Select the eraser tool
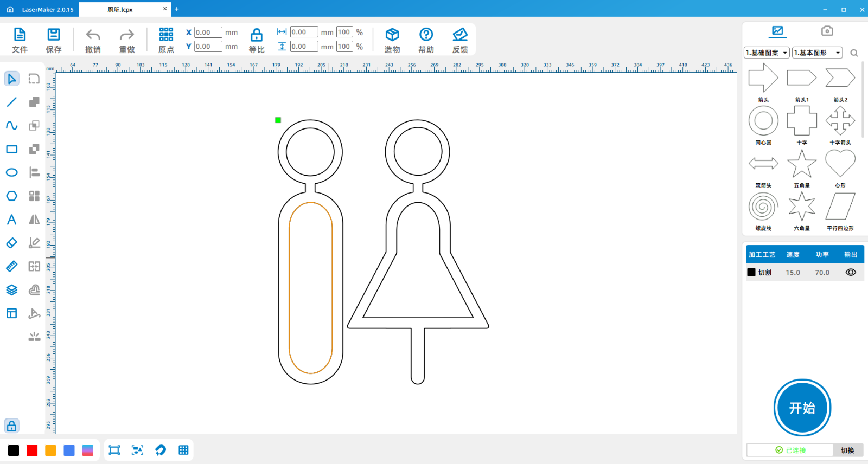 tap(11, 243)
